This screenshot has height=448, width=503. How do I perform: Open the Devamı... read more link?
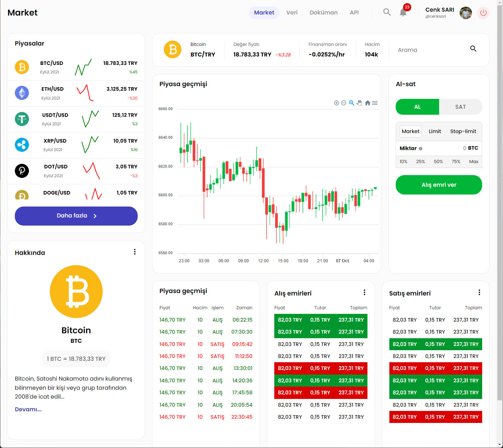pos(28,410)
